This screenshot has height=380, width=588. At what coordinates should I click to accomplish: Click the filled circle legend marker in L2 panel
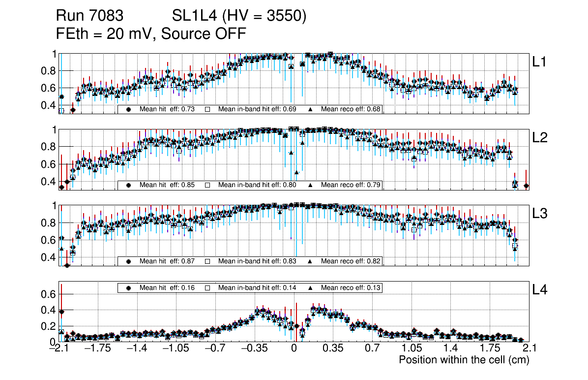pos(129,185)
